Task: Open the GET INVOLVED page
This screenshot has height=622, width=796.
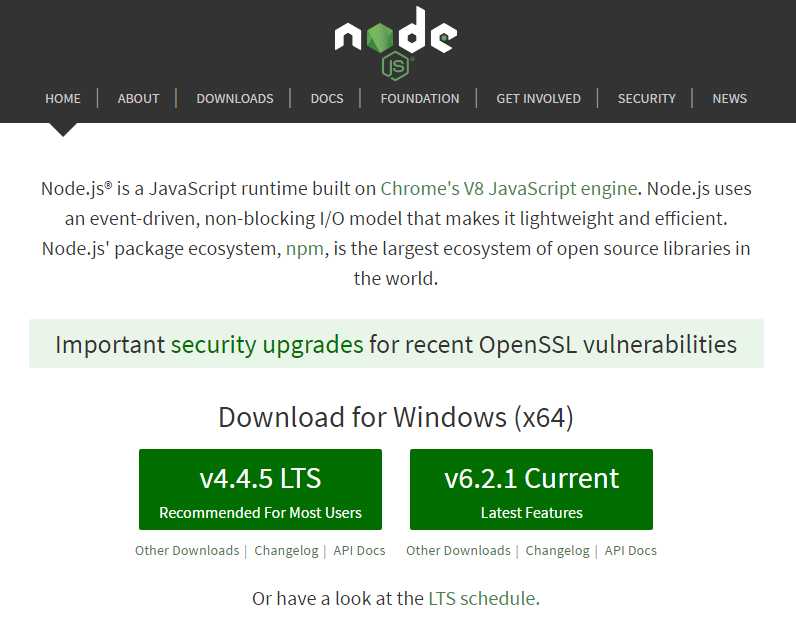Action: pyautogui.click(x=538, y=98)
